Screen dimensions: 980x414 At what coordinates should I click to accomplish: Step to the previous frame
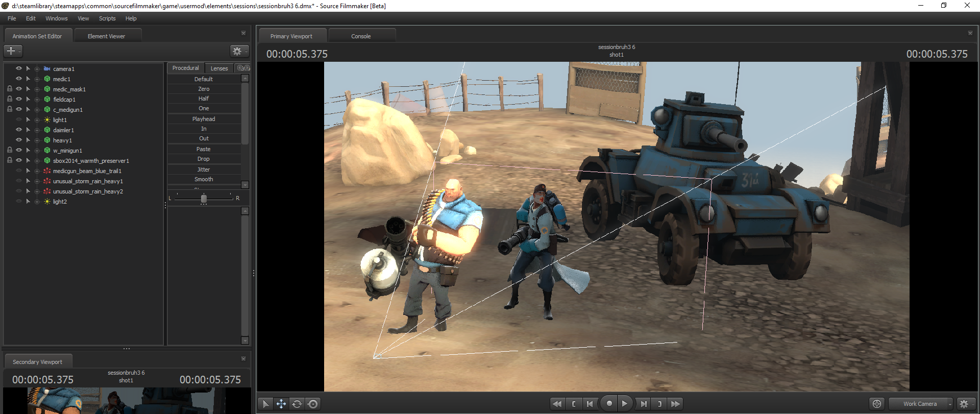coord(590,404)
